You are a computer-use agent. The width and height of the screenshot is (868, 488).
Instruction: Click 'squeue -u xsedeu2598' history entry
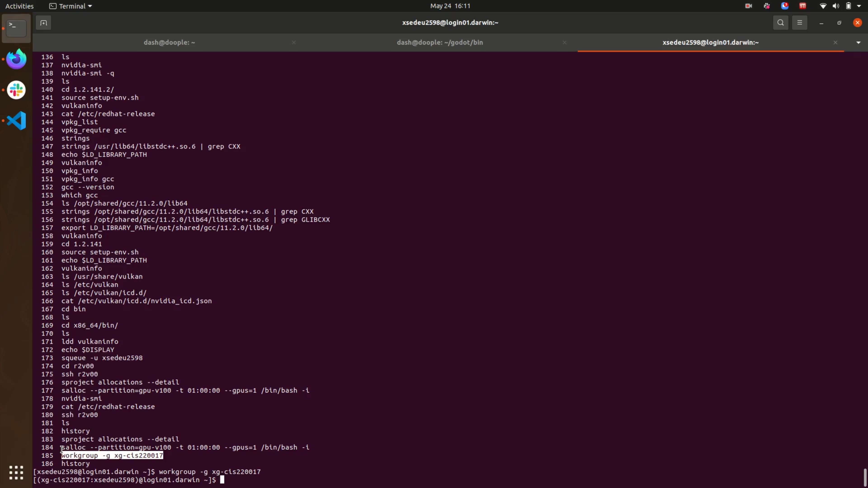102,358
